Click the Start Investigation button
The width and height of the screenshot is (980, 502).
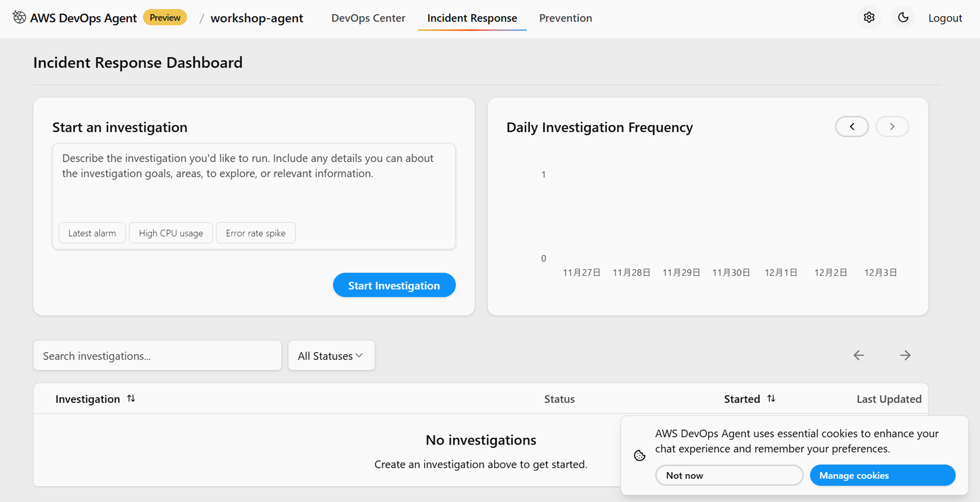(394, 285)
